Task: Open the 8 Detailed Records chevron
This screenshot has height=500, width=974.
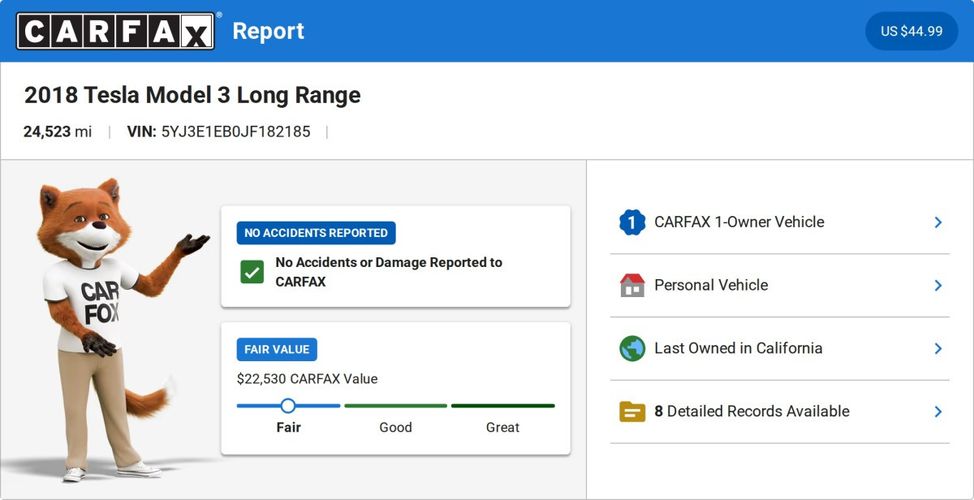Action: click(x=938, y=411)
